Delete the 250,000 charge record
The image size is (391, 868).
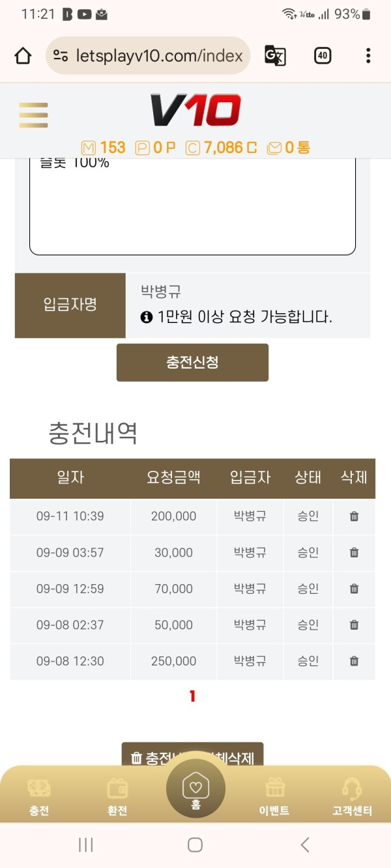354,661
